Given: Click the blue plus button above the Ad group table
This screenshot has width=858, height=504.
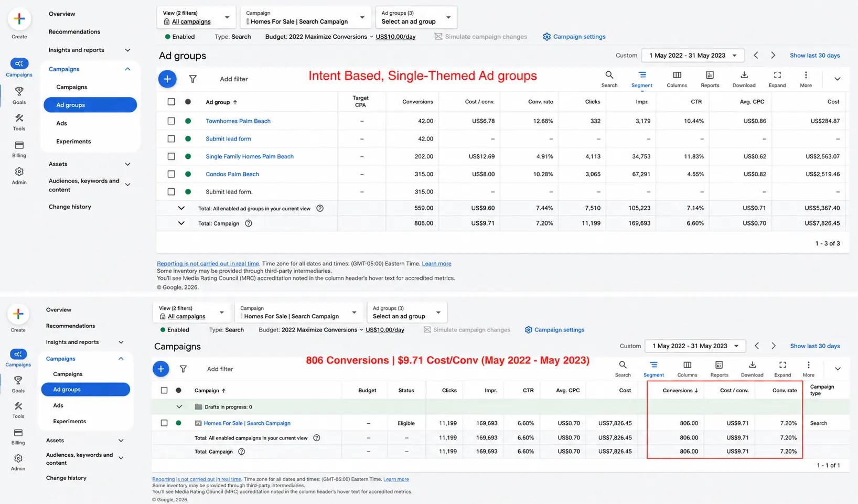Looking at the screenshot, I should [x=167, y=79].
